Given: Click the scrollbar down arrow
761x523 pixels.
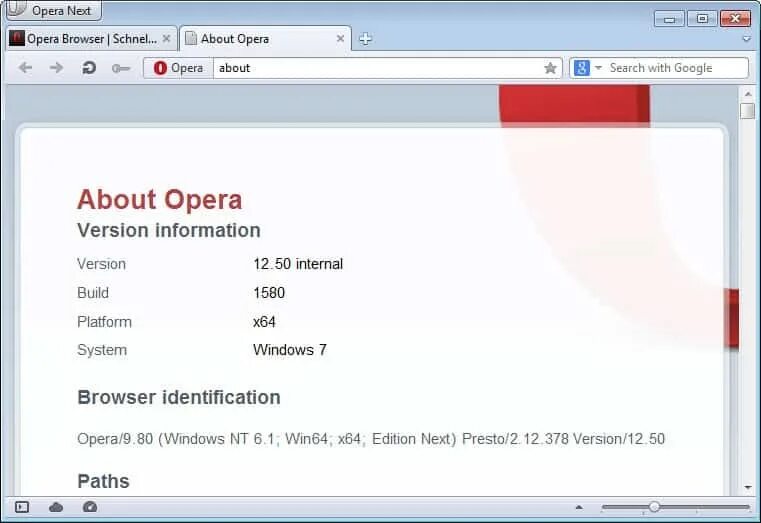Looking at the screenshot, I should tap(748, 487).
